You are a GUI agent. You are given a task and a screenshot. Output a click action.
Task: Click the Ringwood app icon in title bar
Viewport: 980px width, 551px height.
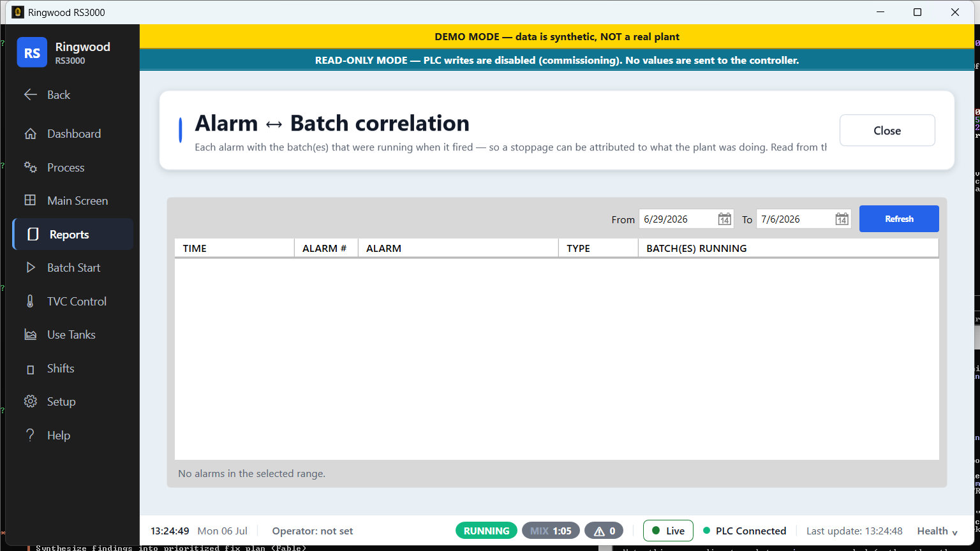18,12
